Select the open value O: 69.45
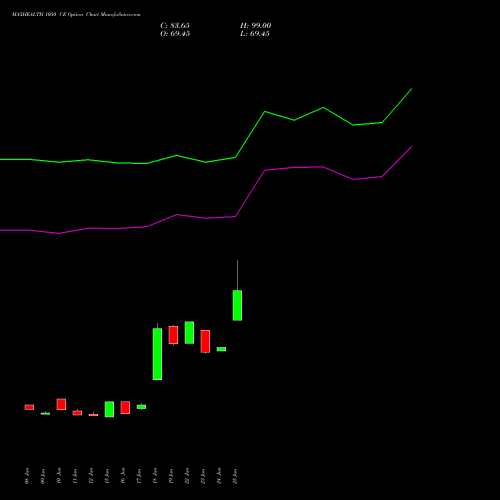 coord(175,34)
